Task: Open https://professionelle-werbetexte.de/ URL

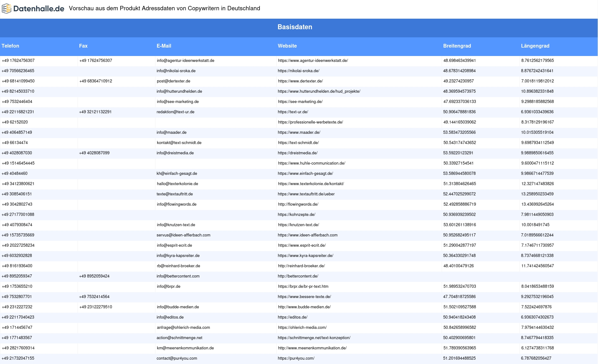Action: pyautogui.click(x=311, y=122)
